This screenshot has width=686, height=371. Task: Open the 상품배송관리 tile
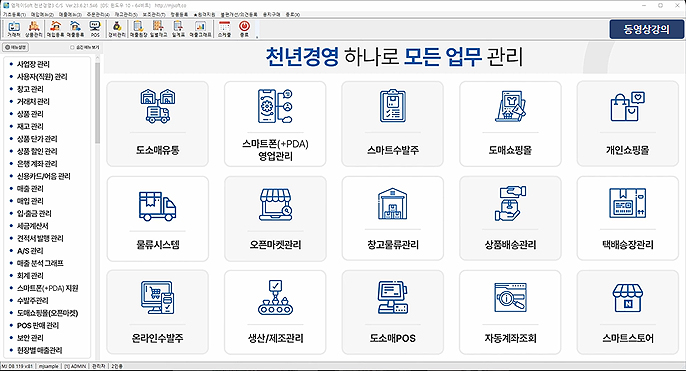510,219
